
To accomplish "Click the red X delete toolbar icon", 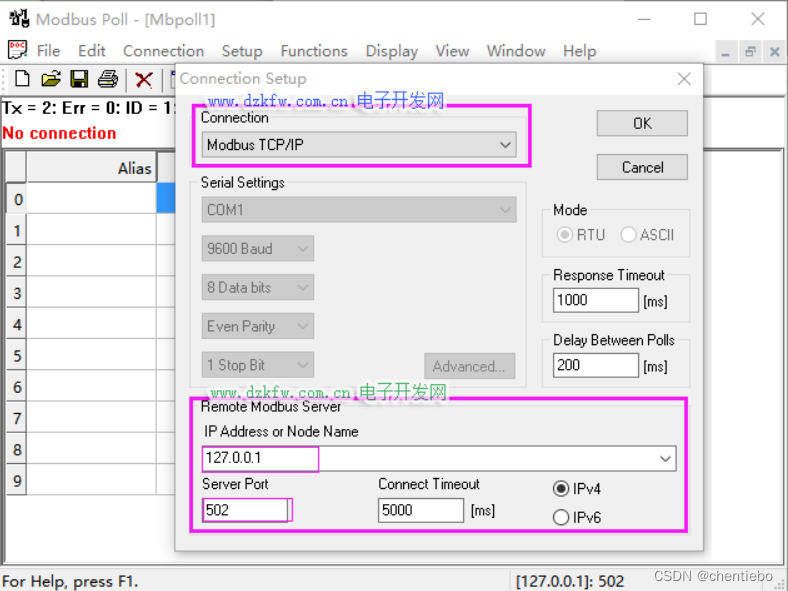I will (144, 79).
